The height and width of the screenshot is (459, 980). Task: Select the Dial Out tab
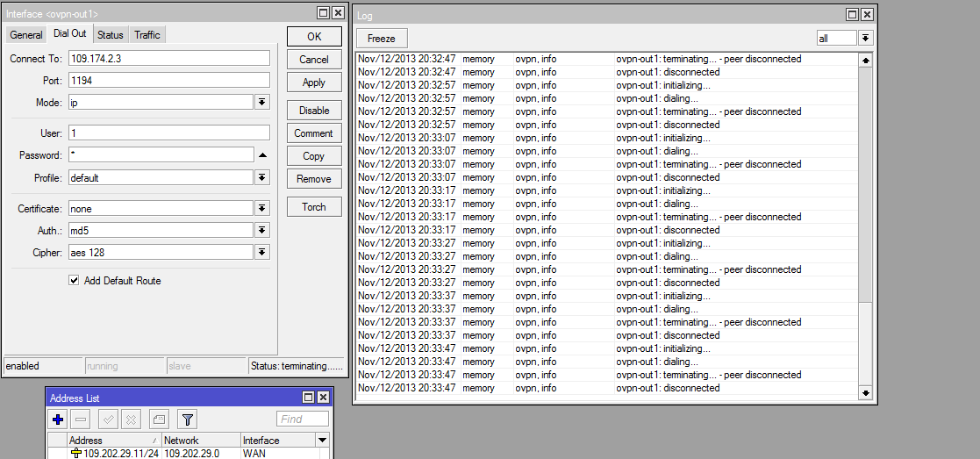tap(70, 33)
